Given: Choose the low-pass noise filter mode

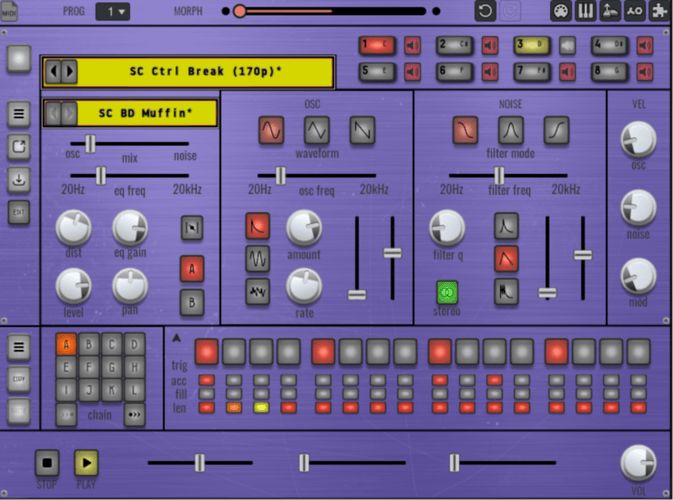Looking at the screenshot, I should pos(465,130).
